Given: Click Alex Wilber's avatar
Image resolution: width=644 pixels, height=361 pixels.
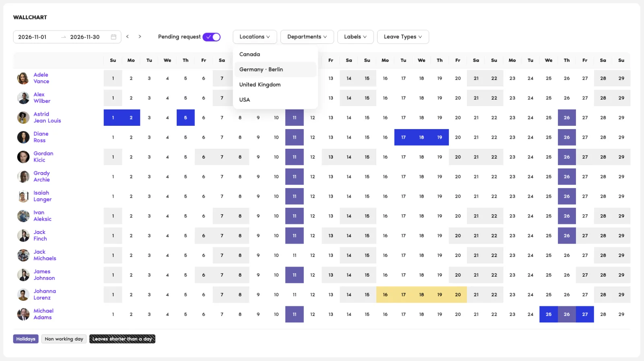Looking at the screenshot, I should click(23, 98).
